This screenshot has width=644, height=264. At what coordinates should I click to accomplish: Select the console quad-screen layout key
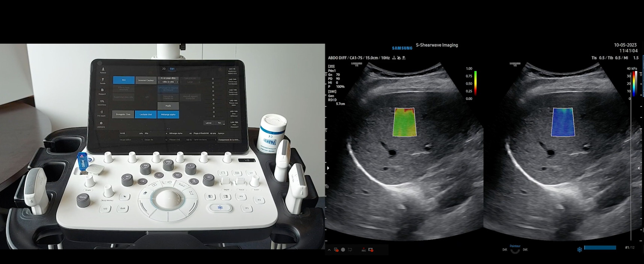237,173
